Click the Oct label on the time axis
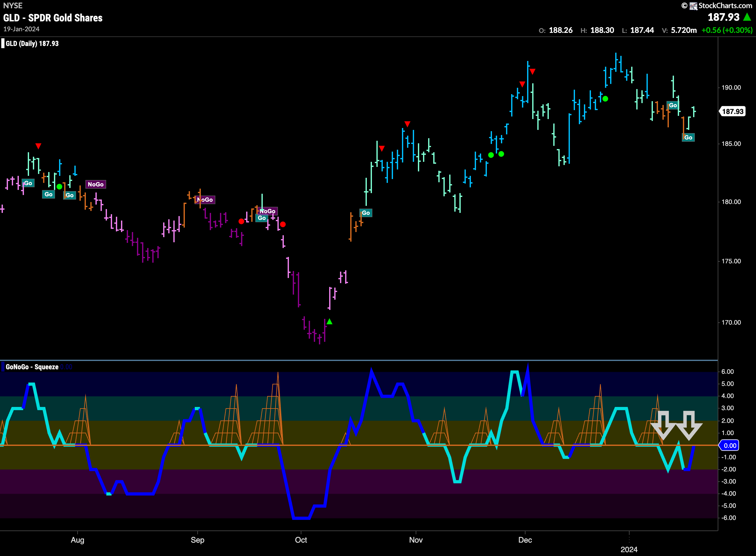The image size is (756, 556). pos(301,540)
